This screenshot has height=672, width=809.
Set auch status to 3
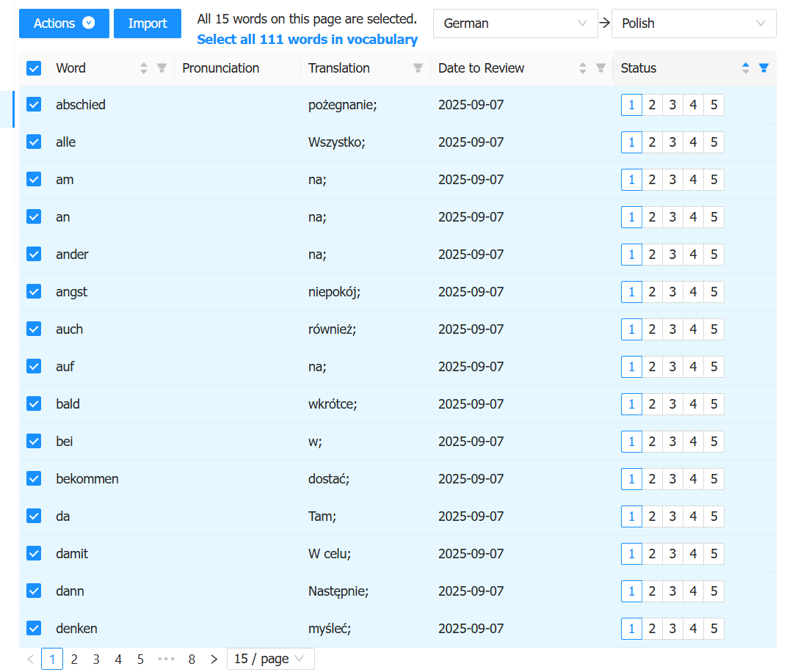(x=672, y=329)
